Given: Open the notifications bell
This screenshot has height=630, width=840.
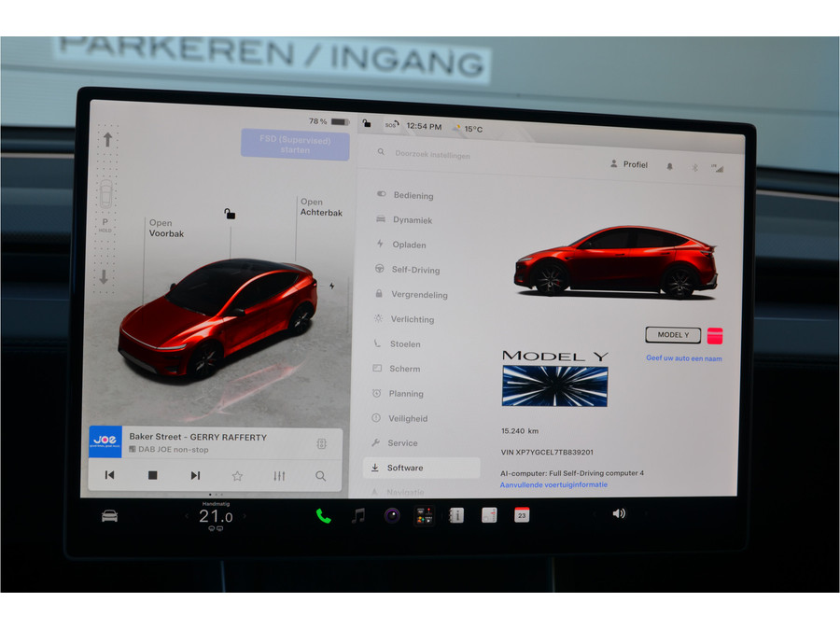Looking at the screenshot, I should tap(669, 167).
